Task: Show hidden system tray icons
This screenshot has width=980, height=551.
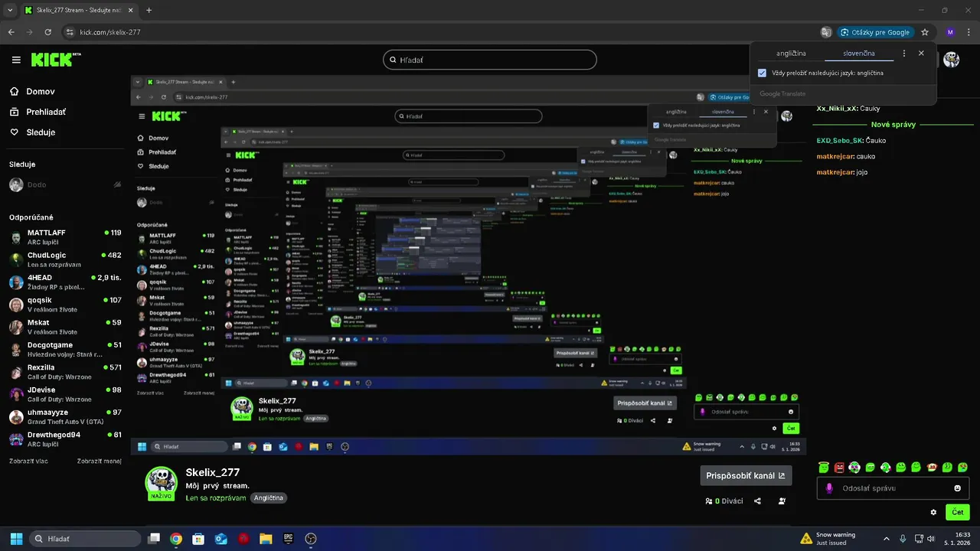Action: (887, 539)
